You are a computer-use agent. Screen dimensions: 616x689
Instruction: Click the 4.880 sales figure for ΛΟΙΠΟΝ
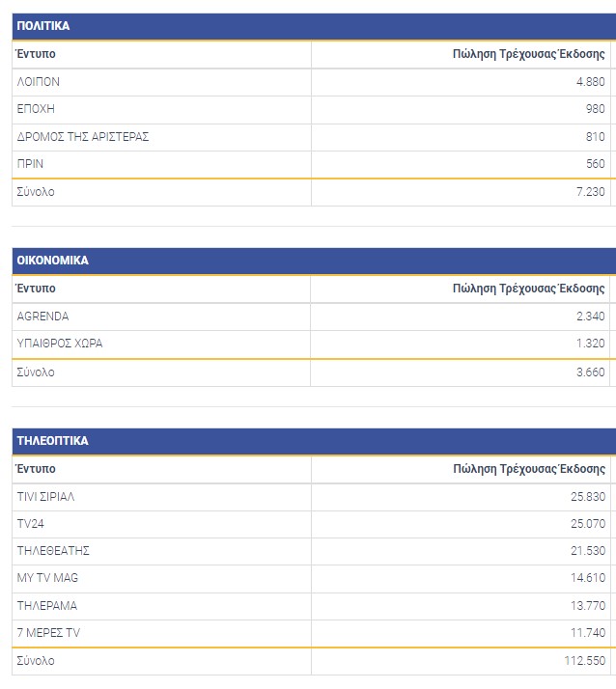click(589, 82)
